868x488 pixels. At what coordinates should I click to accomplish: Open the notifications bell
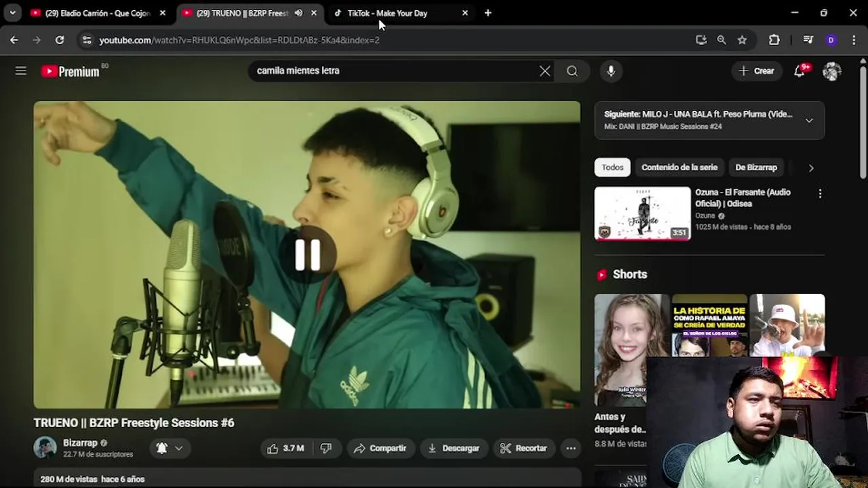pos(800,71)
